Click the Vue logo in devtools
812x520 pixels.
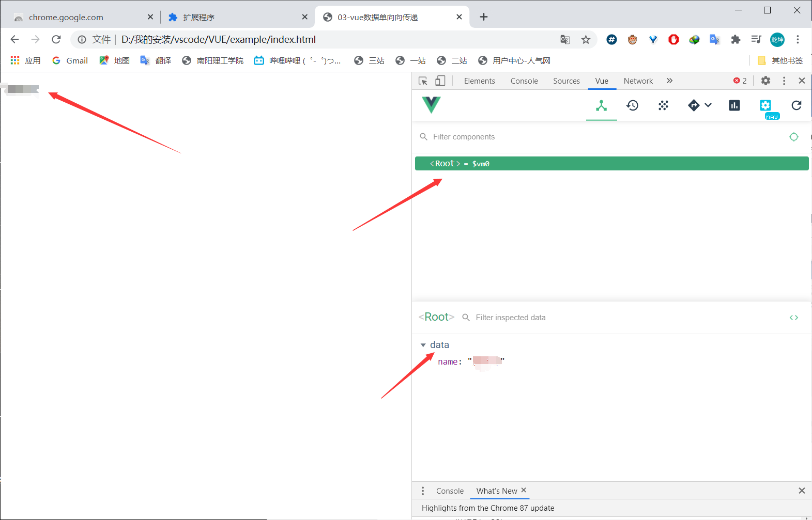(x=431, y=105)
